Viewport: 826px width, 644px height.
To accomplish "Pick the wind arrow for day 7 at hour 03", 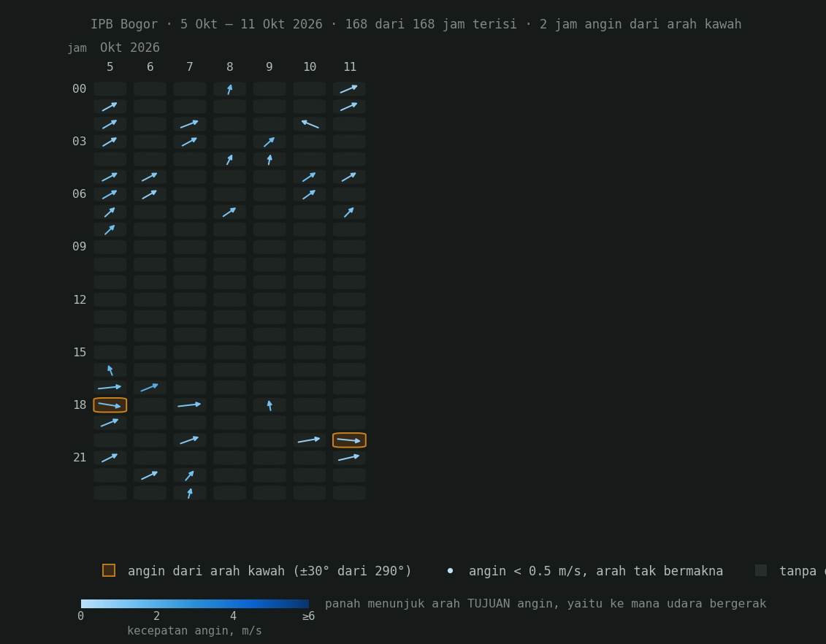I will 190,142.
